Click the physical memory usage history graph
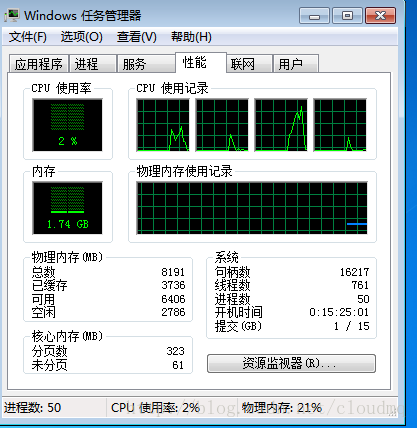Image resolution: width=417 pixels, height=428 pixels. (252, 208)
